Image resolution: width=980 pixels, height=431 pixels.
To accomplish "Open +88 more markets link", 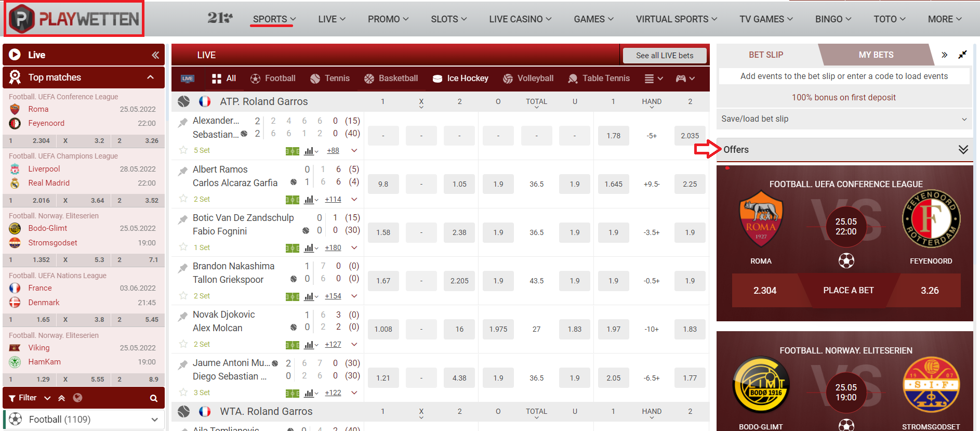I will click(333, 151).
